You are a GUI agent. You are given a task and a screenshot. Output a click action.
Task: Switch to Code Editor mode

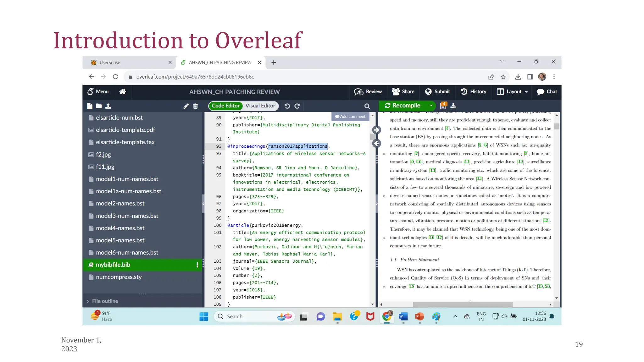pos(225,106)
